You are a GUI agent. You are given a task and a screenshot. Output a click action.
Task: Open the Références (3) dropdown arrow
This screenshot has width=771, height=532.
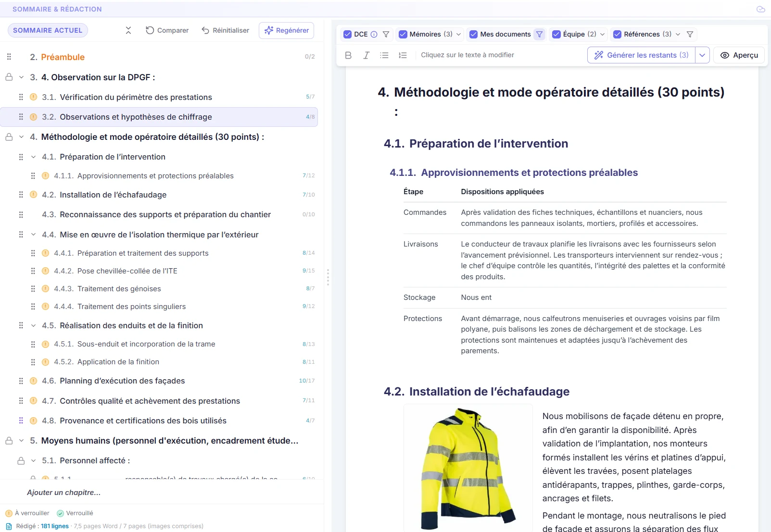[678, 34]
